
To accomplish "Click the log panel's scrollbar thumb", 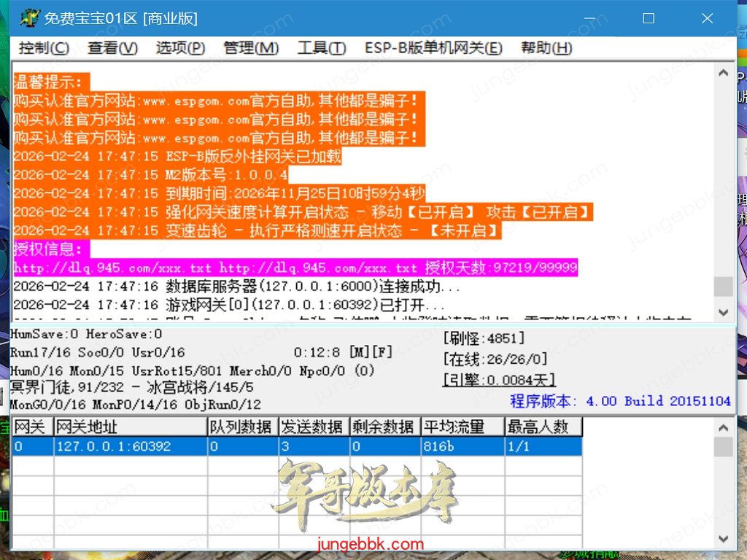I will 723,287.
